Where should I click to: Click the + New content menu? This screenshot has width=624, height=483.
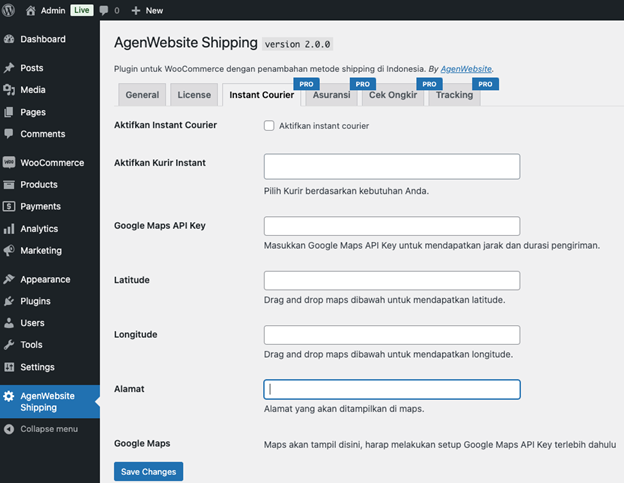click(146, 10)
